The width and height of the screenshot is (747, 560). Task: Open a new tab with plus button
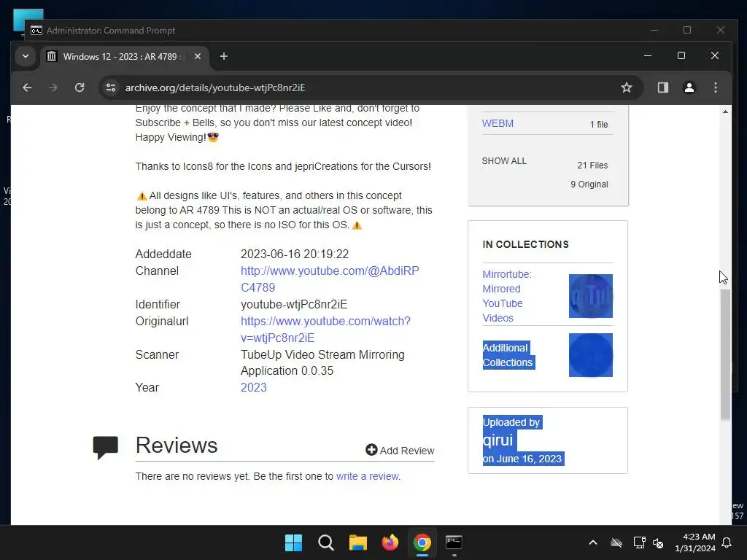coord(223,56)
